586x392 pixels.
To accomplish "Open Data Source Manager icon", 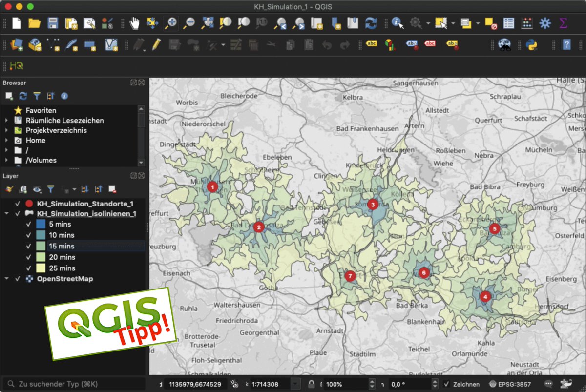I will click(x=17, y=45).
